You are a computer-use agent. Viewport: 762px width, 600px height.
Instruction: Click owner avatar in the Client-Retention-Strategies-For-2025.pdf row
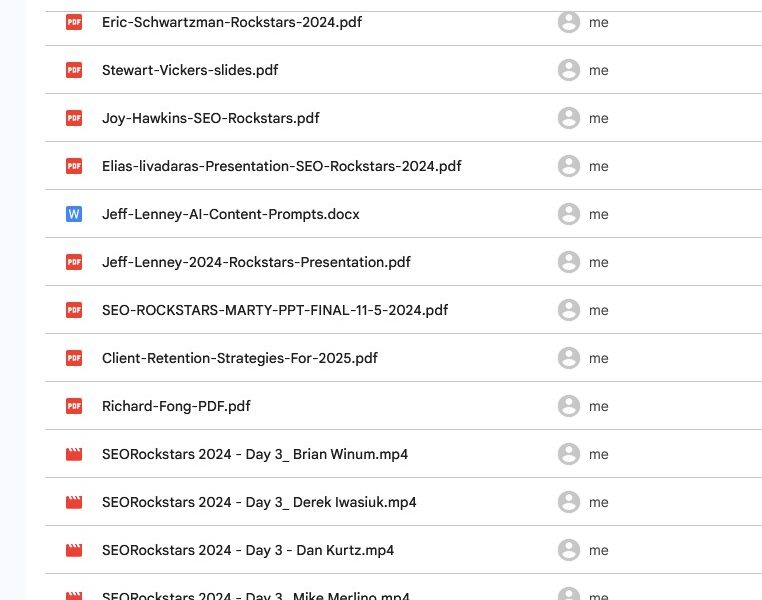569,358
